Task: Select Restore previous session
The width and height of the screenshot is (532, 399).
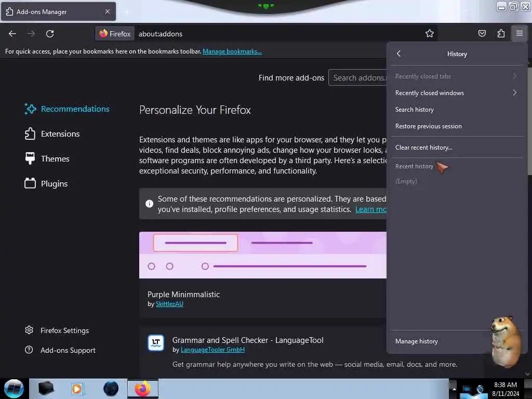Action: pyautogui.click(x=457, y=126)
